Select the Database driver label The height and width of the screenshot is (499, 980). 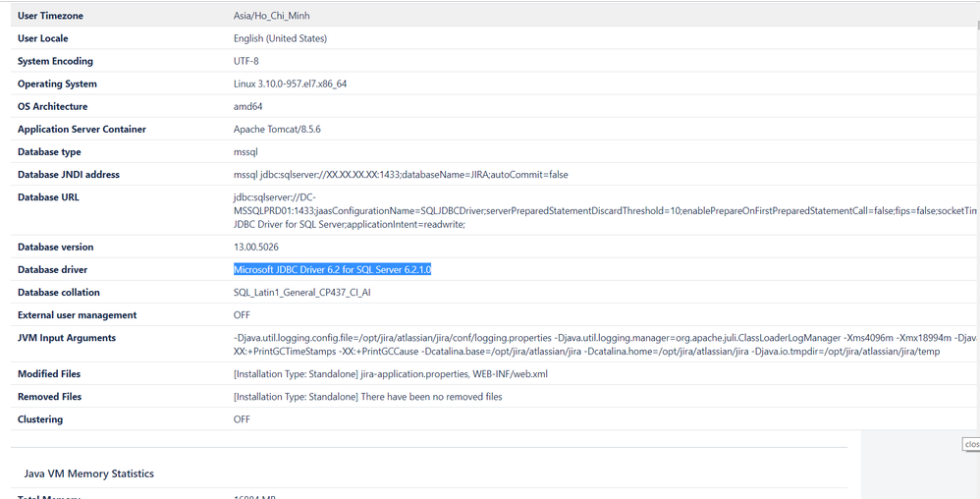[x=52, y=269]
